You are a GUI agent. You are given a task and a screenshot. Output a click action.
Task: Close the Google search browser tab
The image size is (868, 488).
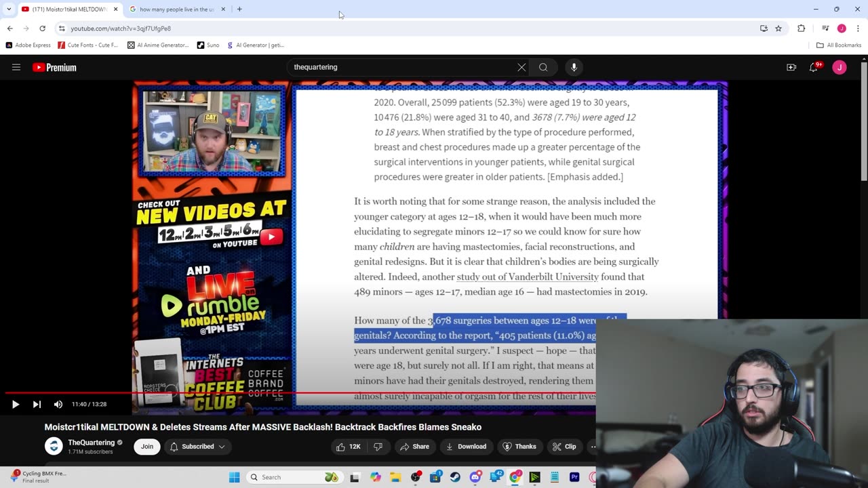(x=223, y=9)
